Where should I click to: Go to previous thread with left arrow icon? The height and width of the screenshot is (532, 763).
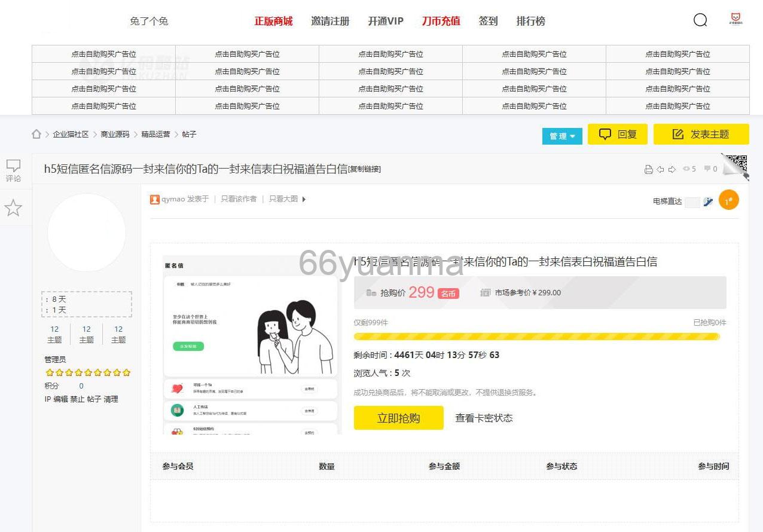click(660, 169)
